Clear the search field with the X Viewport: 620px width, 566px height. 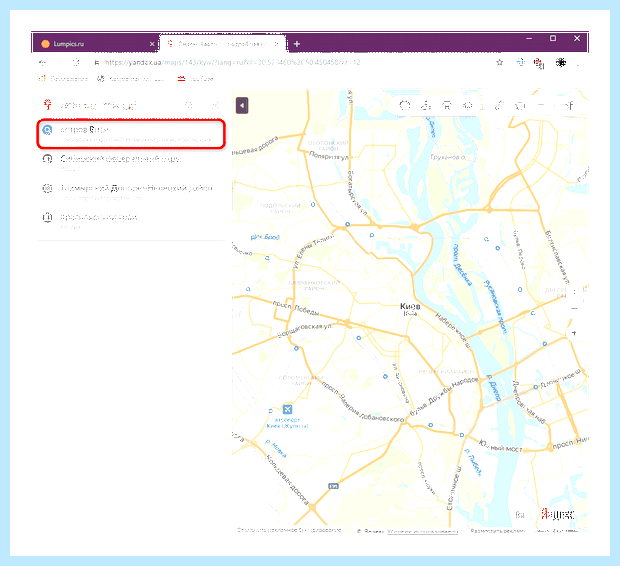pyautogui.click(x=215, y=105)
